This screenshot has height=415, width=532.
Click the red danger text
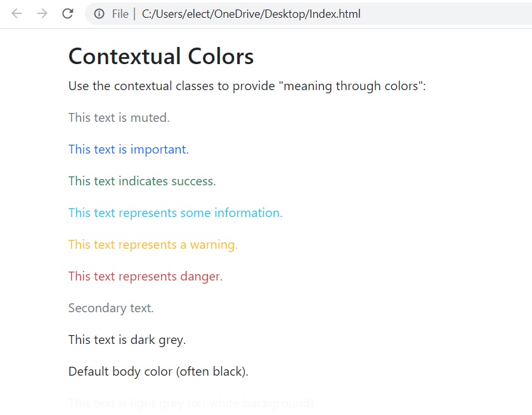point(145,277)
